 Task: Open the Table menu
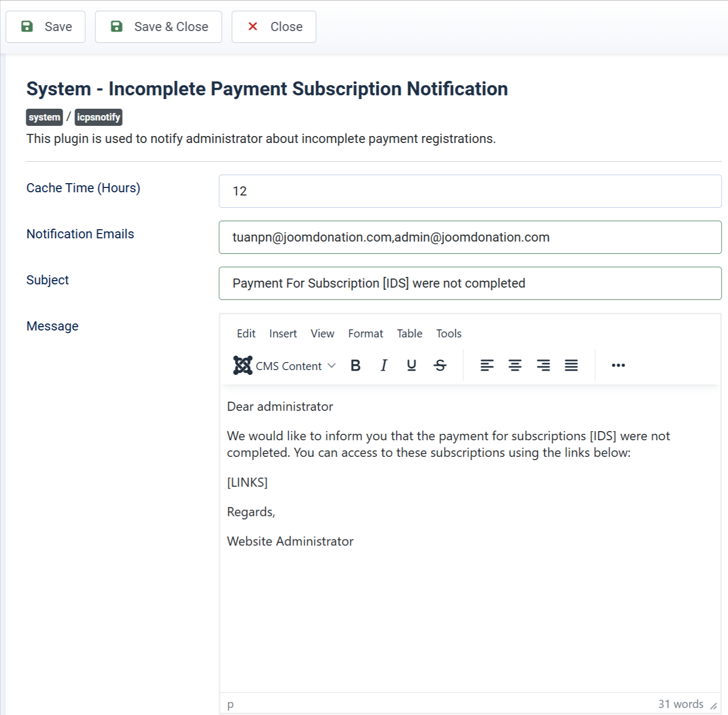[409, 334]
